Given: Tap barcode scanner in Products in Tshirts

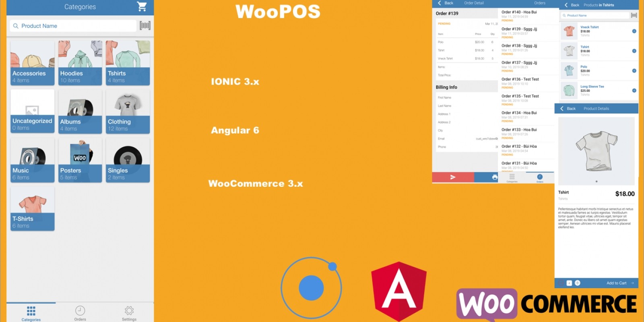Looking at the screenshot, I should [634, 15].
